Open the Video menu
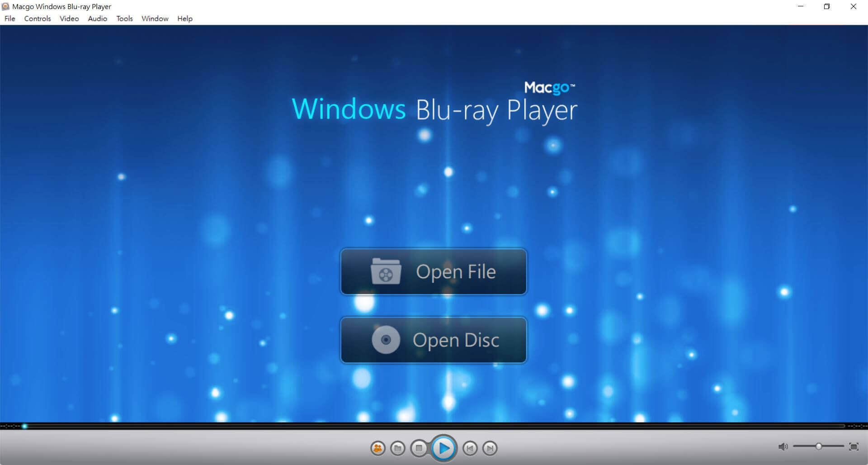This screenshot has width=868, height=465. click(69, 19)
